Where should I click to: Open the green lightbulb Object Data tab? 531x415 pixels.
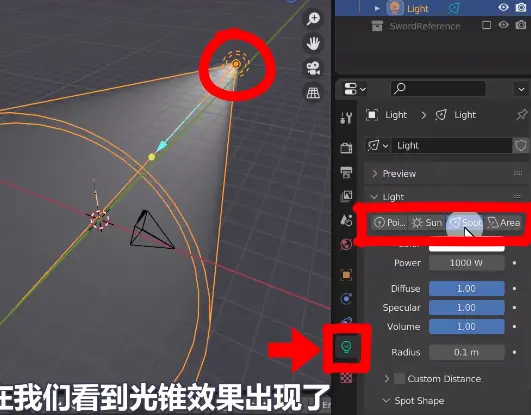tap(346, 347)
